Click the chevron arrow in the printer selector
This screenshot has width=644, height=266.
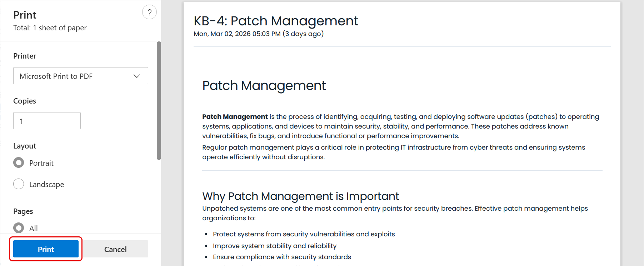136,76
